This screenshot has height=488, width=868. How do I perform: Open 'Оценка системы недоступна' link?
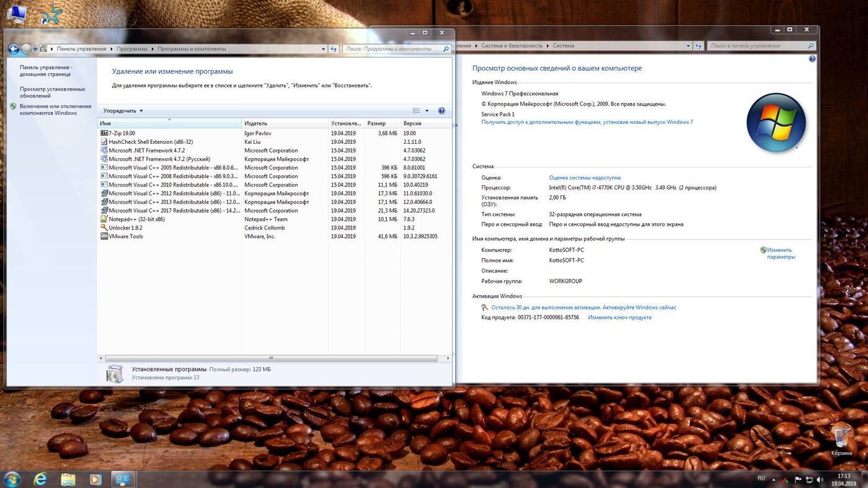point(585,178)
